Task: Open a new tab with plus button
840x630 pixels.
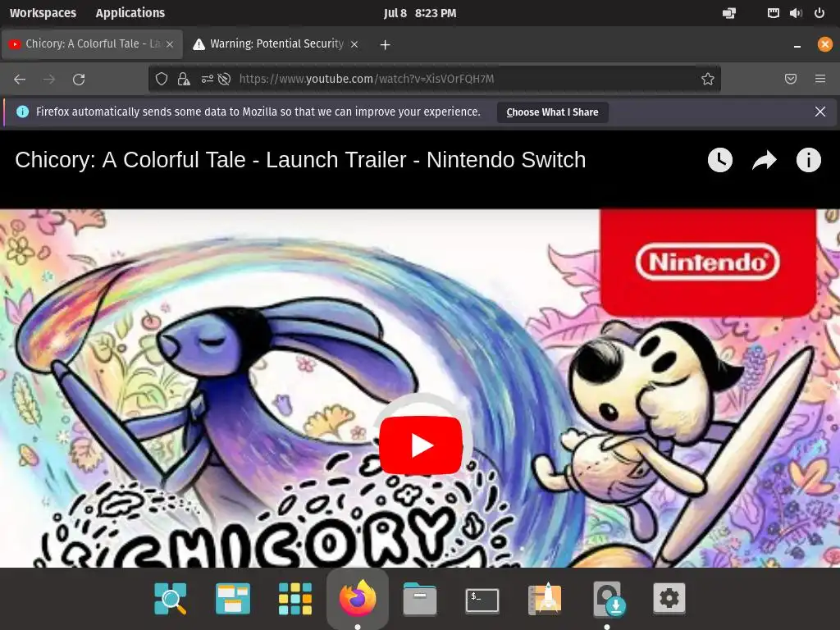Action: (x=385, y=45)
